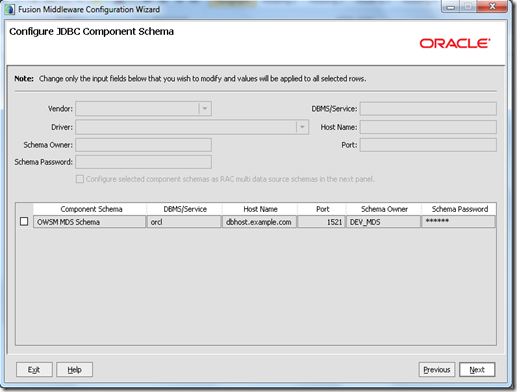Click the Component Schema column header
Image resolution: width=517 pixels, height=392 pixels.
90,209
